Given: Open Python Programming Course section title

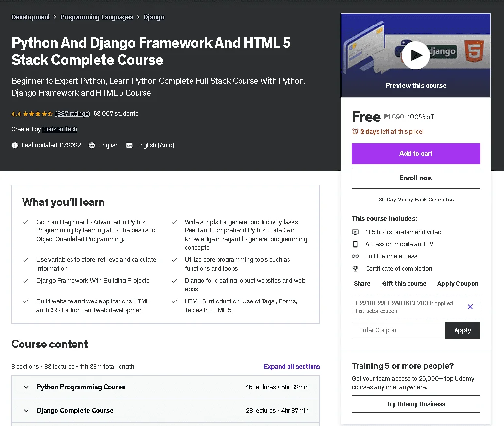Looking at the screenshot, I should tap(81, 387).
